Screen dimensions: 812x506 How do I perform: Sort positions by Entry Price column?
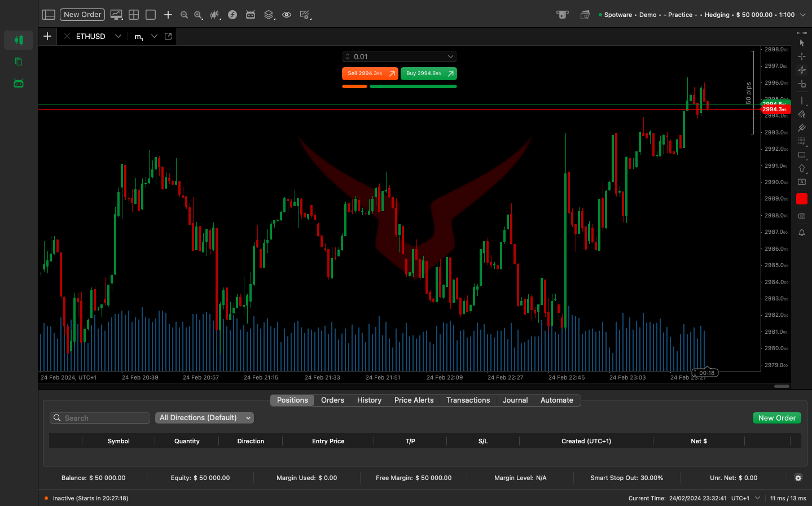(x=328, y=441)
